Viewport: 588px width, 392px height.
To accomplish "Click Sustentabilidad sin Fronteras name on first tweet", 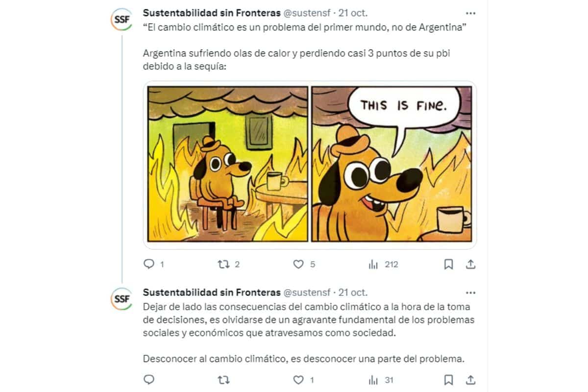I will pos(211,13).
